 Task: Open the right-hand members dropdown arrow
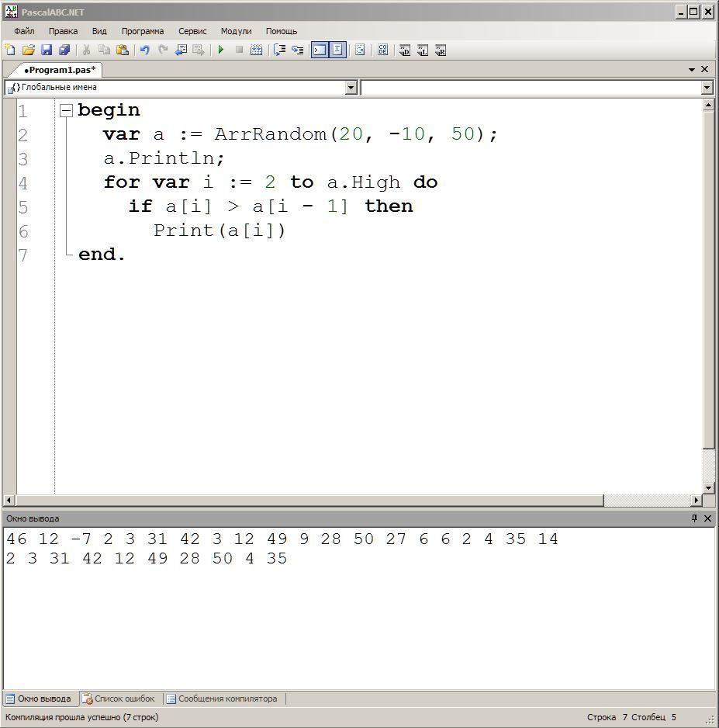pyautogui.click(x=707, y=87)
